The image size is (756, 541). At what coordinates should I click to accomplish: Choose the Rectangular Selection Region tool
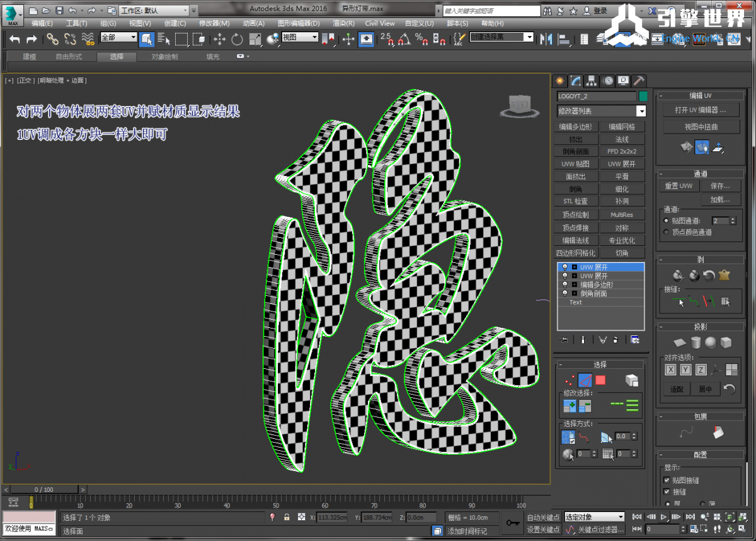[181, 39]
